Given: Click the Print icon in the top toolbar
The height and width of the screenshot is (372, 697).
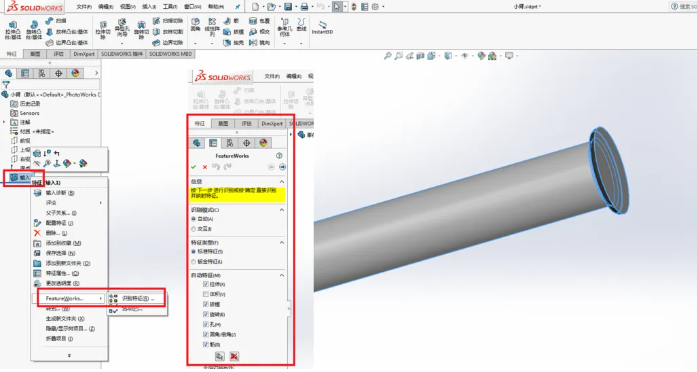Looking at the screenshot, I should tap(304, 7).
